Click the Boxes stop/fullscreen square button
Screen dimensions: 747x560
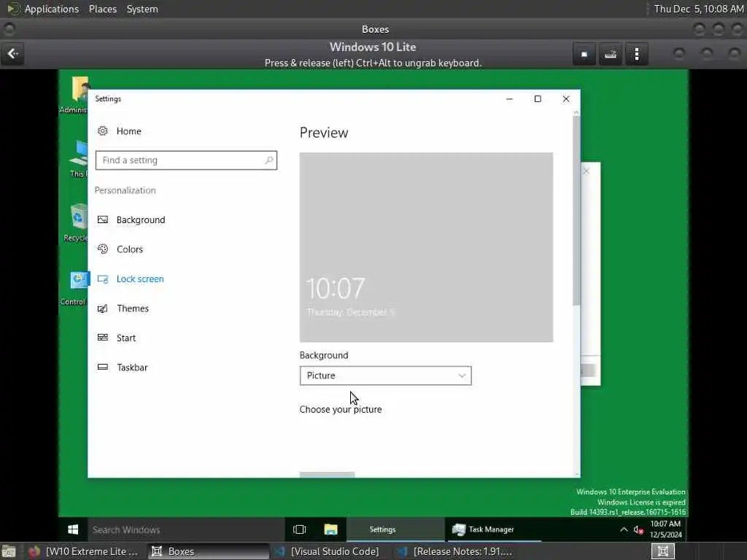coord(584,54)
